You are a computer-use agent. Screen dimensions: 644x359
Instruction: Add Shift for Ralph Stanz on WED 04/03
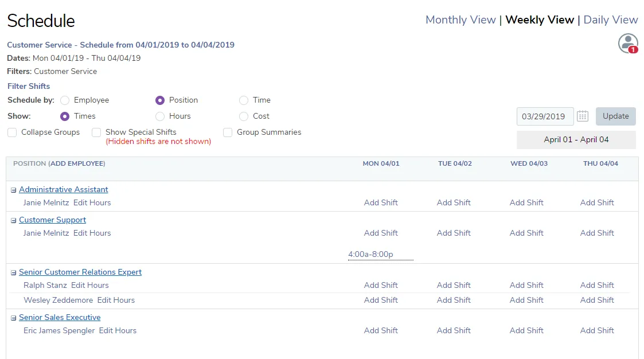pos(526,285)
